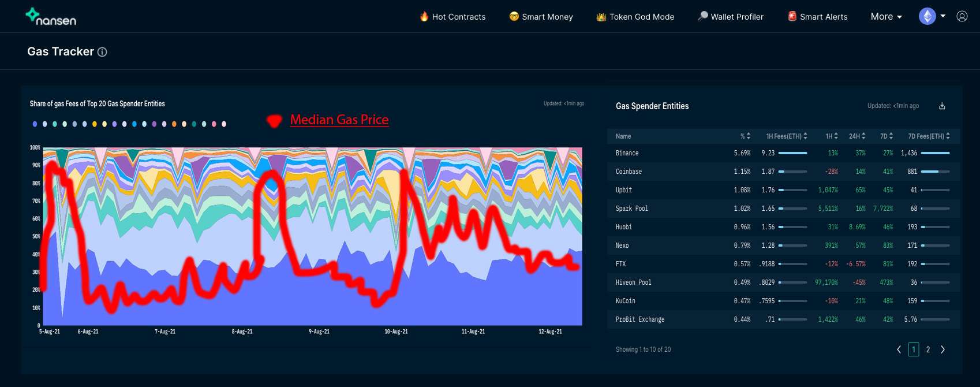980x387 pixels.
Task: Download Gas Spender Entities data
Action: [942, 106]
